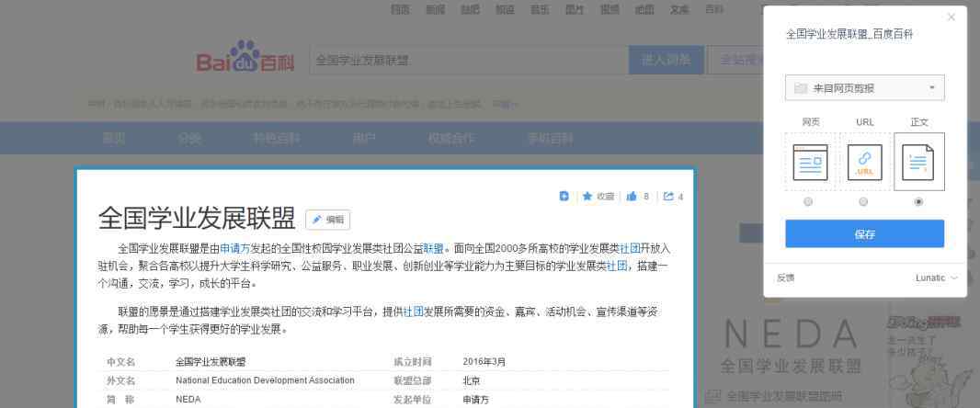
Task: Click the star 收藏 favorite icon
Action: 587,197
